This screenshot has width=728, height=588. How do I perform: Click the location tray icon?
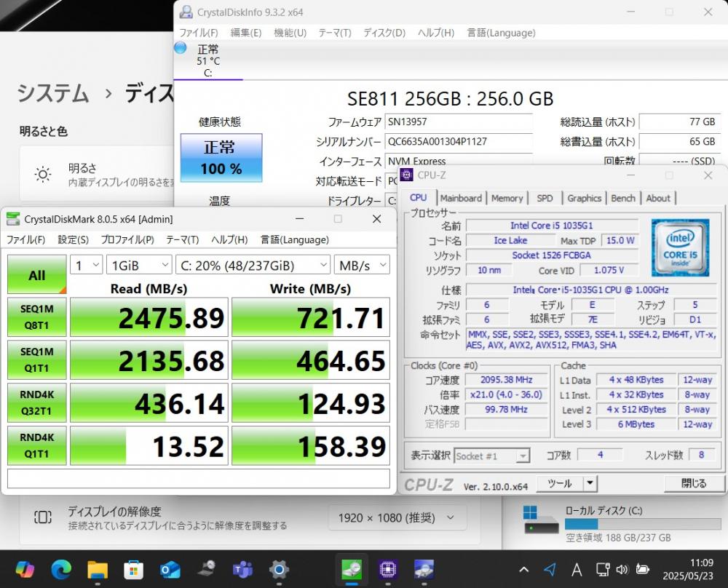coord(550,569)
